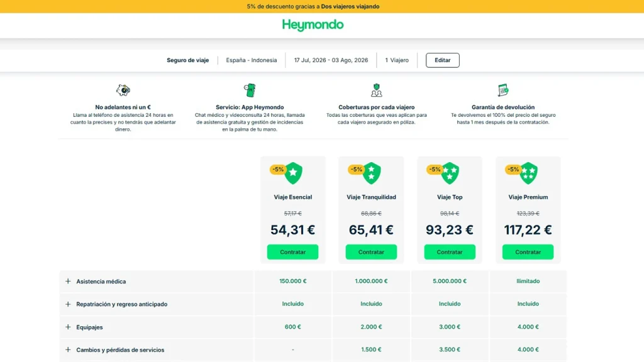Click the Premium 4.000 € Cambios y pérdidas value

coord(528,349)
